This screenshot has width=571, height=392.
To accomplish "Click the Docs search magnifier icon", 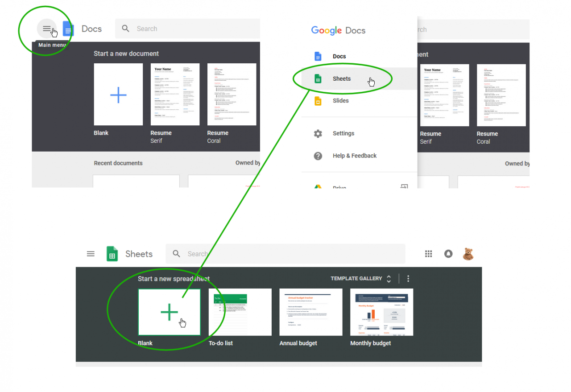I will coord(126,29).
